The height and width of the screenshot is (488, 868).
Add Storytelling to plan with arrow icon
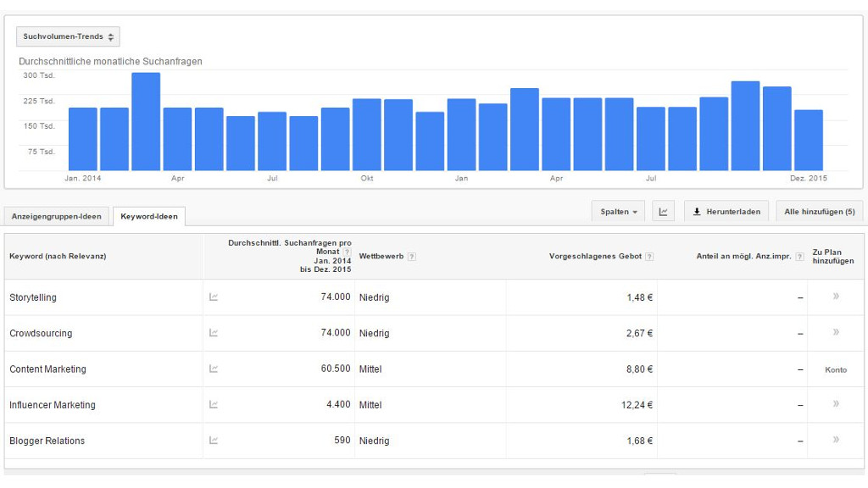(x=836, y=297)
